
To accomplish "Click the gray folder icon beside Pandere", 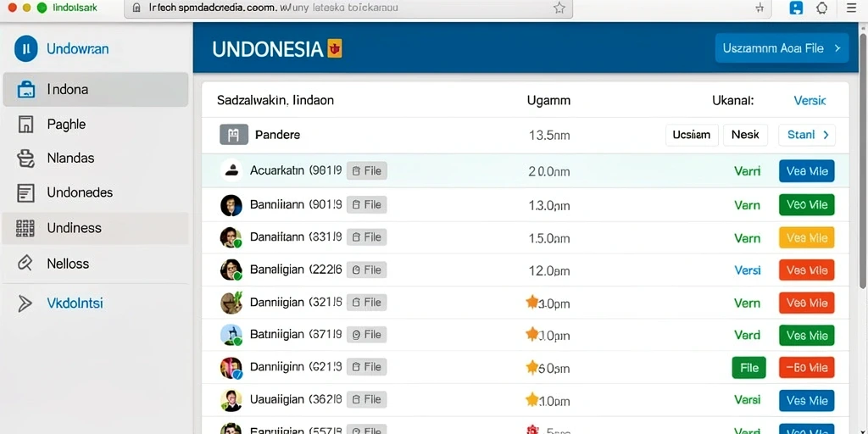I will pyautogui.click(x=234, y=135).
